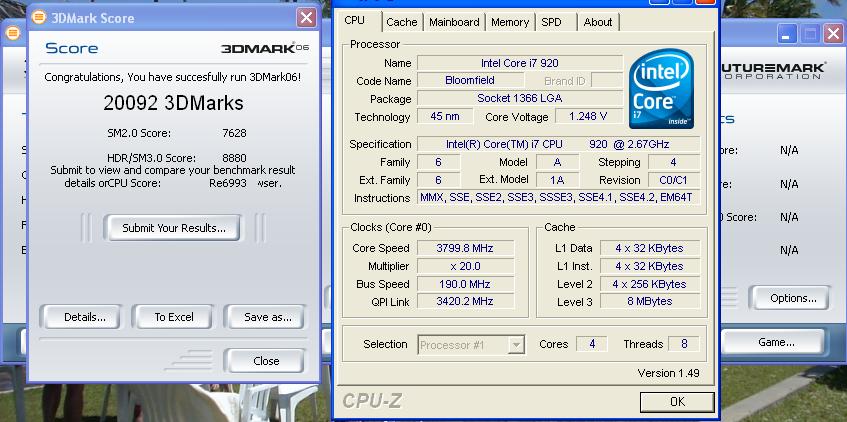Click the Core Voltage value 1.248 V
847x422 pixels.
(588, 116)
